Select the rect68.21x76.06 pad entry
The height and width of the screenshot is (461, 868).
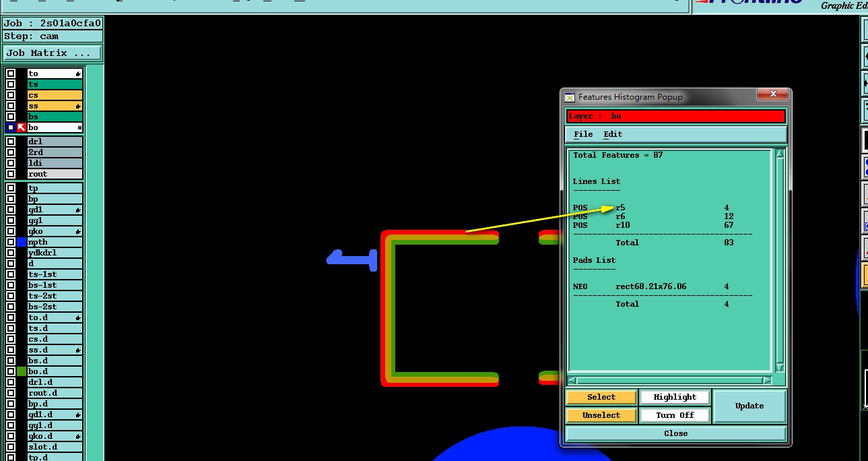[652, 286]
